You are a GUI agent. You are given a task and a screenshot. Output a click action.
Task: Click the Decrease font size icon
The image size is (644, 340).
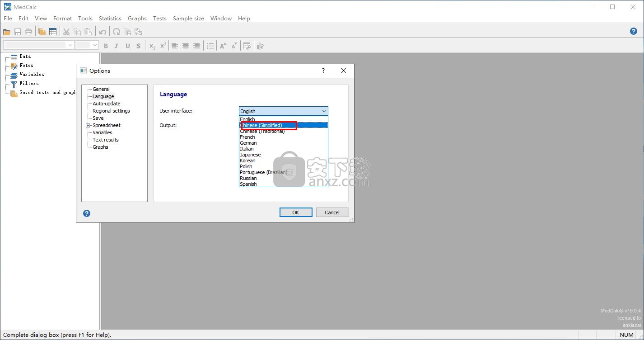tap(234, 46)
